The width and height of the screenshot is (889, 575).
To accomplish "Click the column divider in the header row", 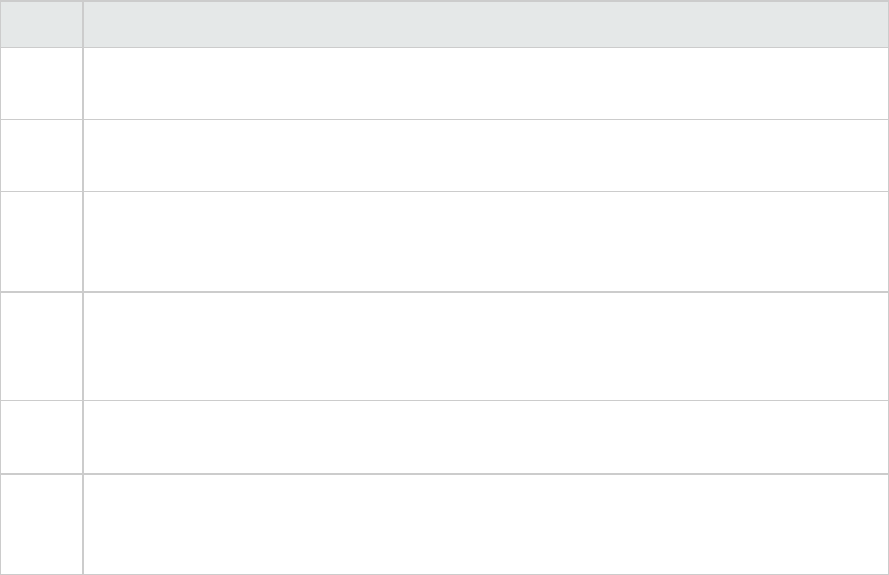I will click(x=82, y=24).
